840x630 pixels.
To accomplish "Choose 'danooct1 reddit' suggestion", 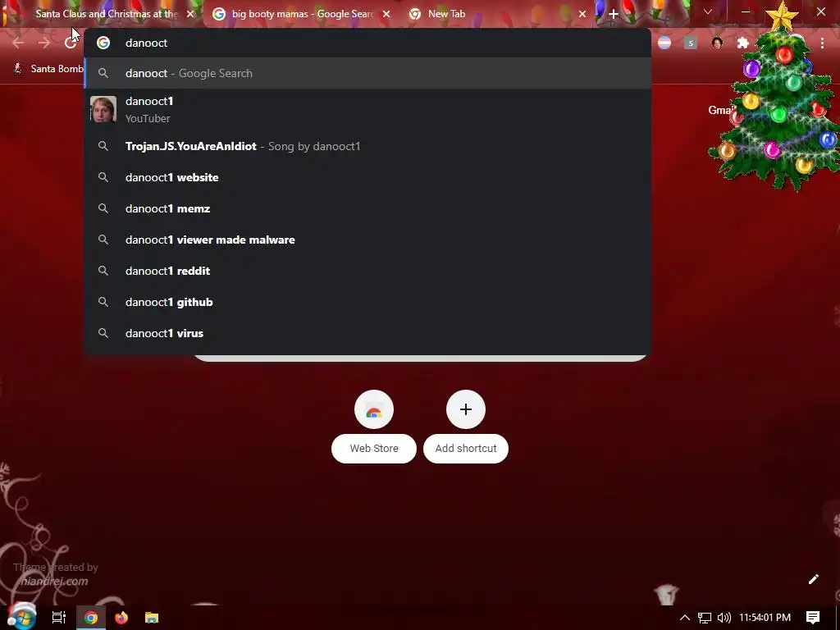I will point(367,271).
